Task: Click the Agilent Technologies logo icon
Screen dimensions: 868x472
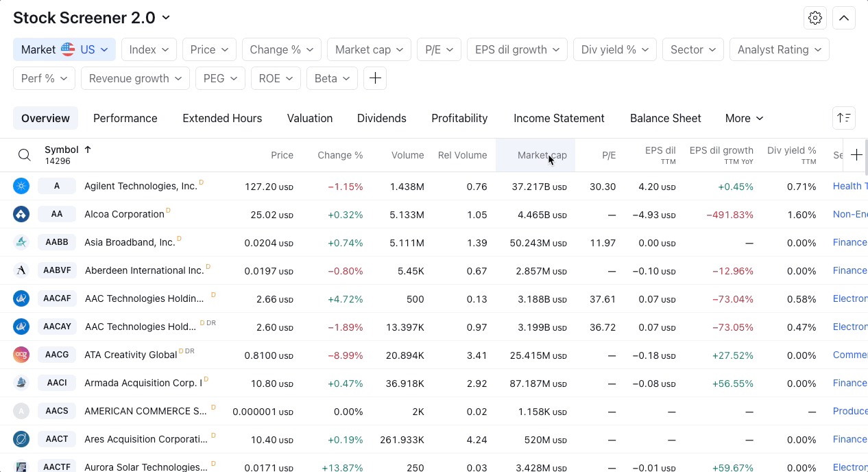Action: pos(21,186)
